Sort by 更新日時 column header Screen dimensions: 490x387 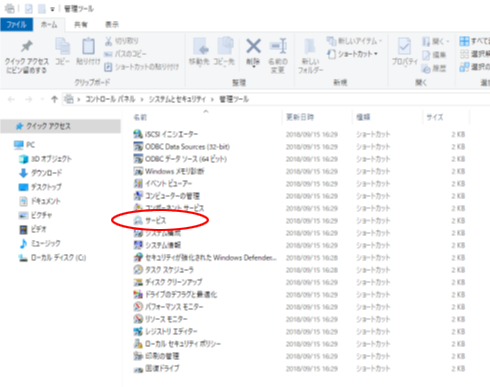[300, 117]
